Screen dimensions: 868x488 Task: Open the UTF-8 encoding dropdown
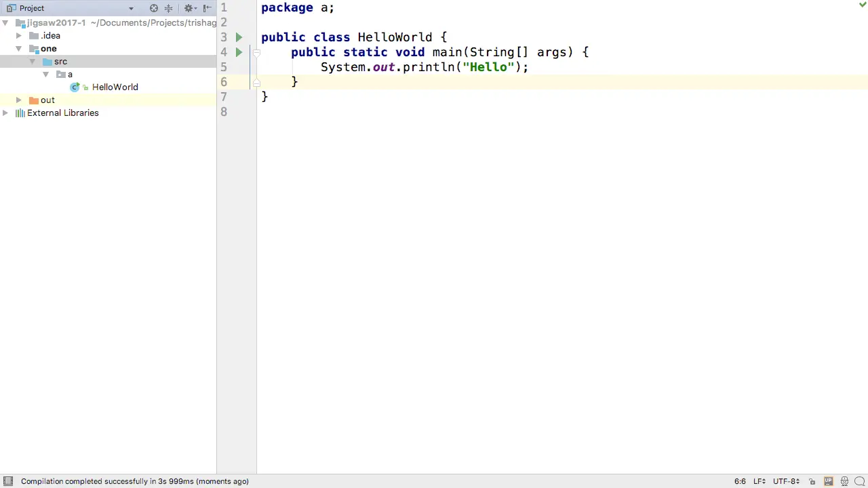pyautogui.click(x=787, y=481)
